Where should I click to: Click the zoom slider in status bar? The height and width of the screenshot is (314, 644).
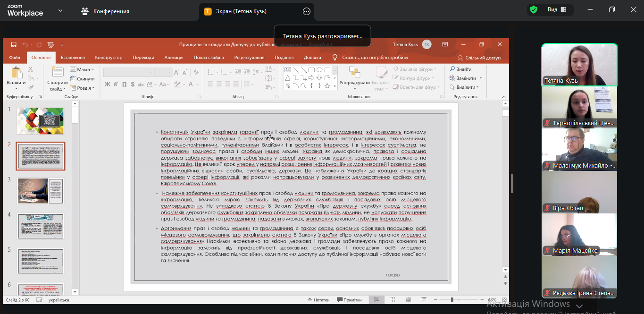pos(452,300)
